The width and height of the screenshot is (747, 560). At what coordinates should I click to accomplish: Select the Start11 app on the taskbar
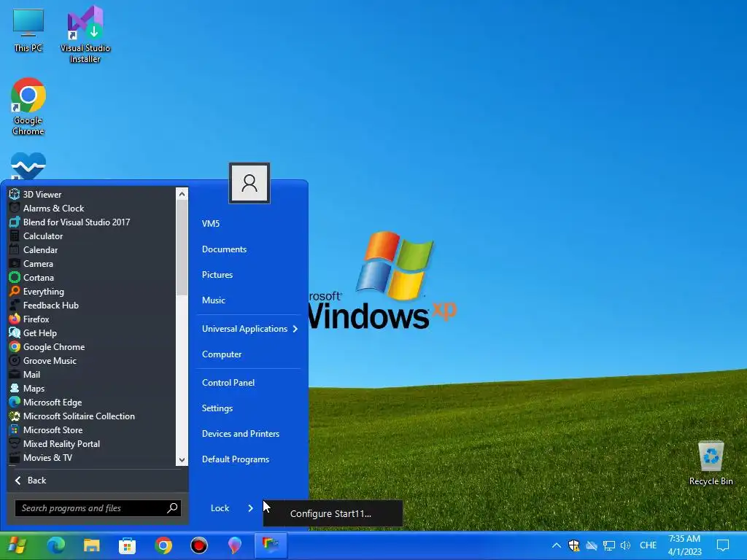pos(270,545)
